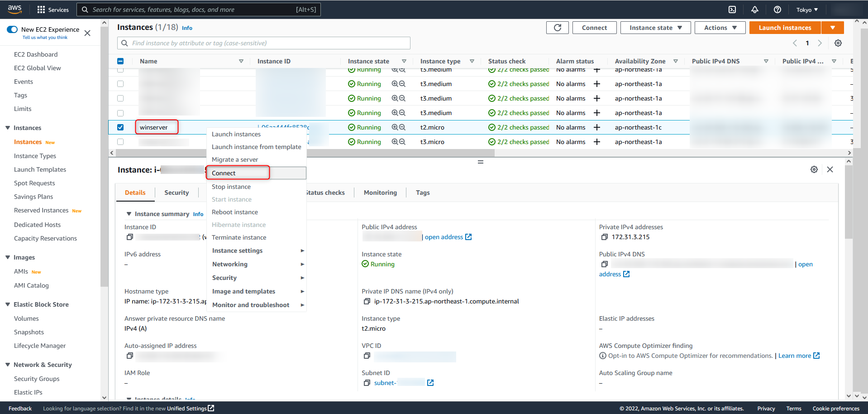This screenshot has height=414, width=868.
Task: Open the Services grid menu
Action: click(53, 10)
